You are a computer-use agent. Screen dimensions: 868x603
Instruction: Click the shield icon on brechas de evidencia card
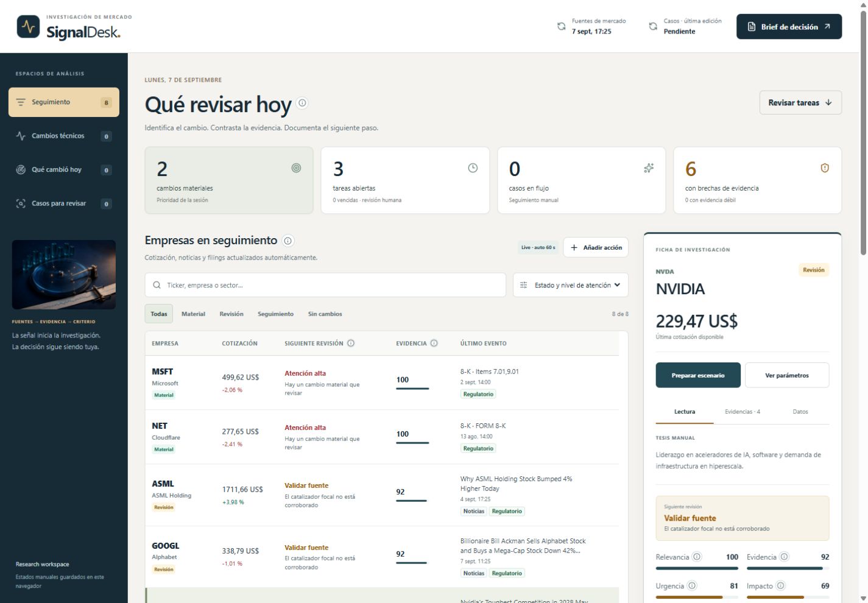[825, 168]
